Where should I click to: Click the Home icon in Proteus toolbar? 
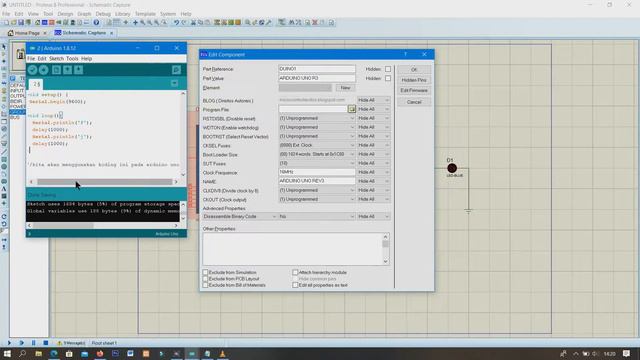[x=37, y=22]
